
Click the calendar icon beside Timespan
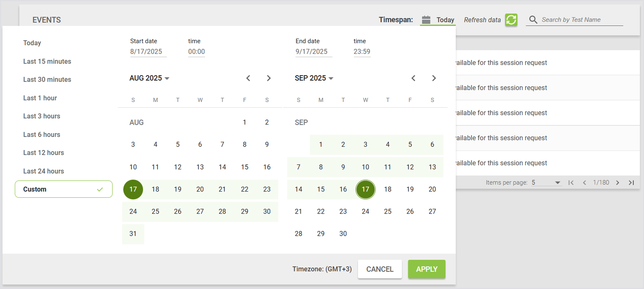point(426,20)
